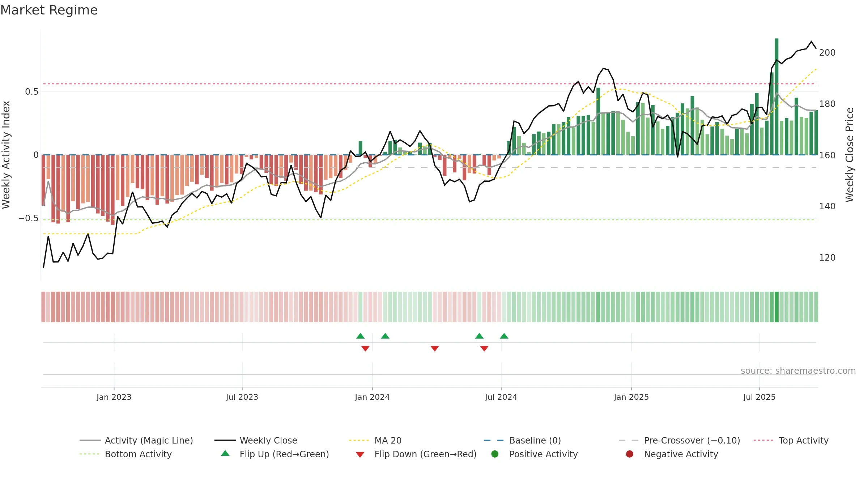Click the first green cell in the regime heat strip
This screenshot has width=868, height=488.
click(360, 307)
